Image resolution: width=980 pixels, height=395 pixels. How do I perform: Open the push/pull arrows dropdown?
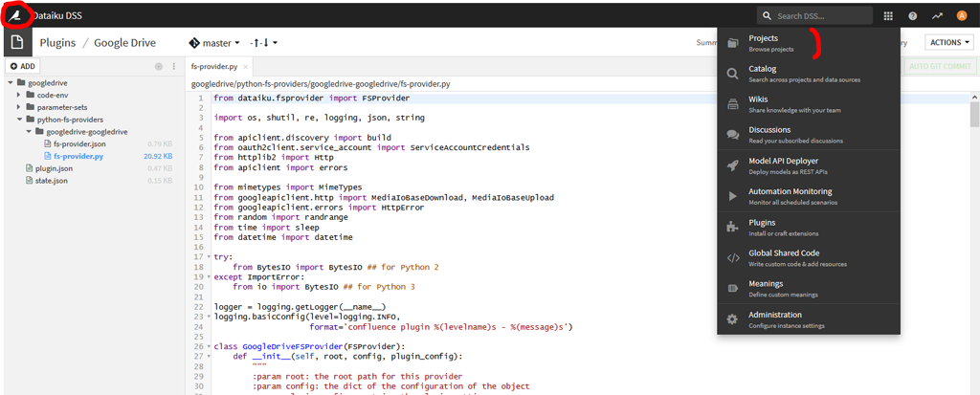click(x=263, y=43)
